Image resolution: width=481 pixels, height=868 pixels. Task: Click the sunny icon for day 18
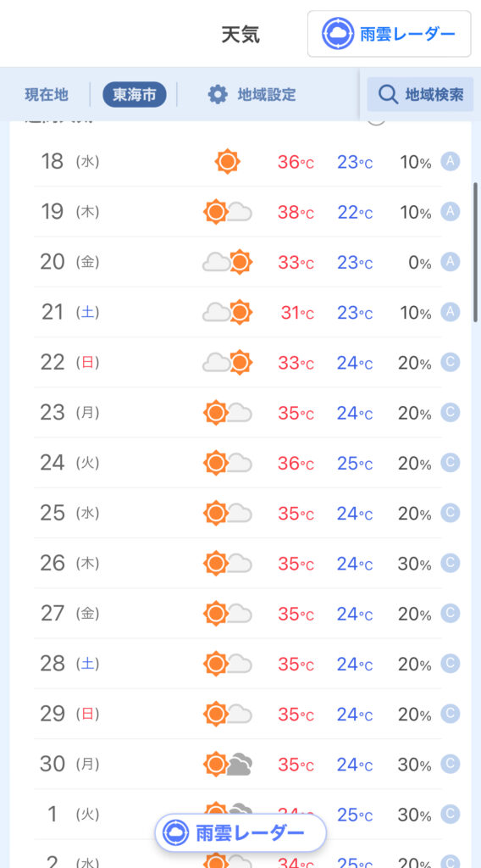pyautogui.click(x=227, y=162)
